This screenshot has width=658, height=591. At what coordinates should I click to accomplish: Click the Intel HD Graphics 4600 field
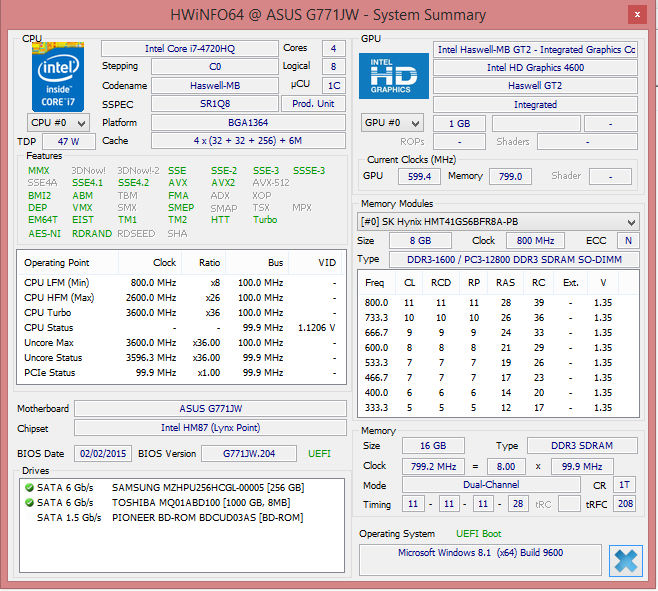pos(535,68)
